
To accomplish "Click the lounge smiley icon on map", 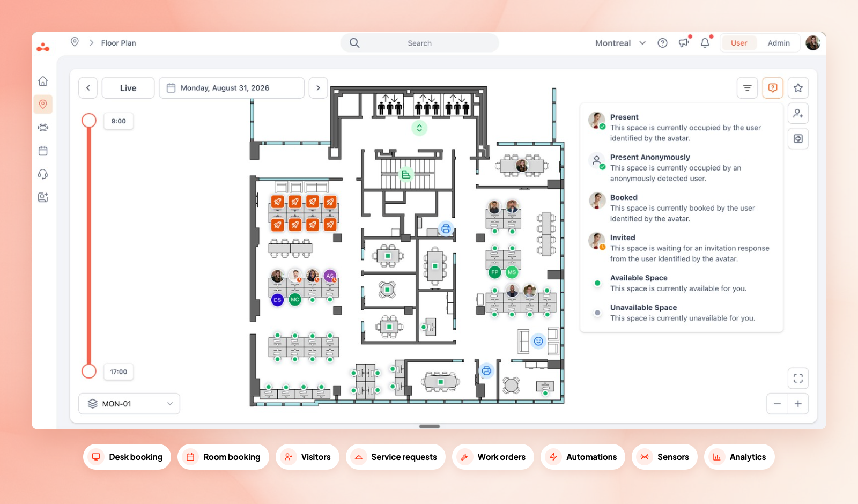I will [538, 341].
